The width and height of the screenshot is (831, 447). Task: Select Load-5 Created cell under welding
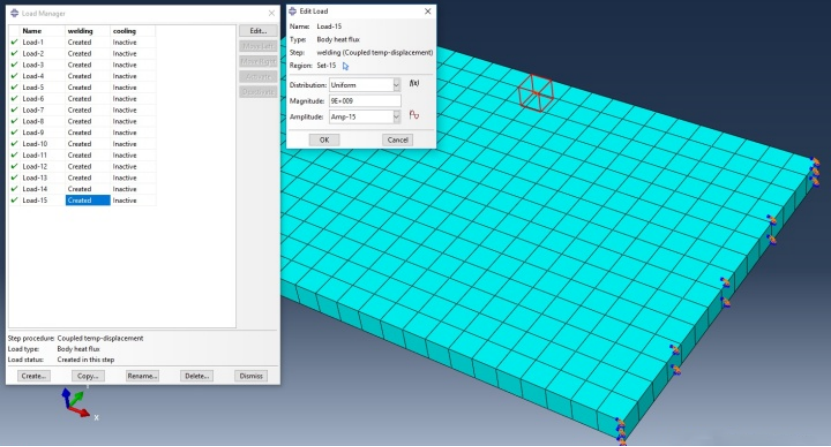pyautogui.click(x=87, y=87)
